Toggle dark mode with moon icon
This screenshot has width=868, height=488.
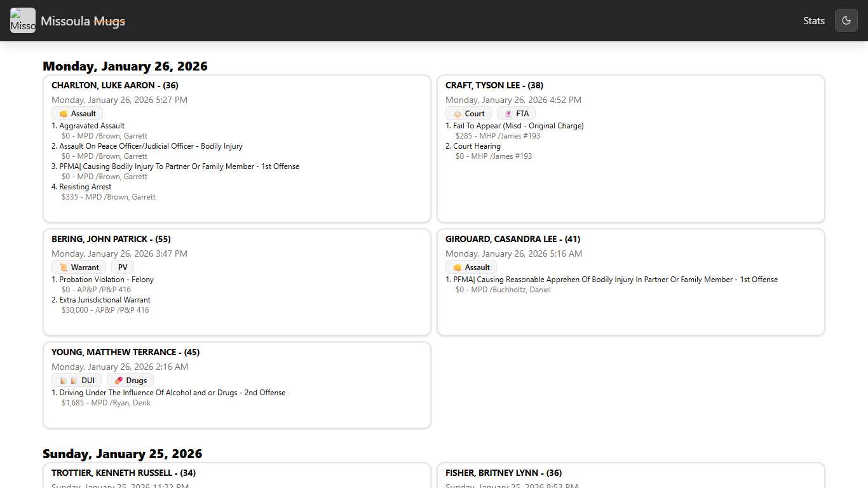846,20
